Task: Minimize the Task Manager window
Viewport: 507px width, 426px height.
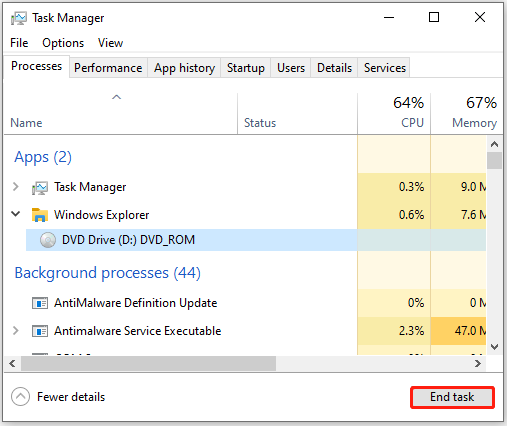Action: [x=389, y=17]
